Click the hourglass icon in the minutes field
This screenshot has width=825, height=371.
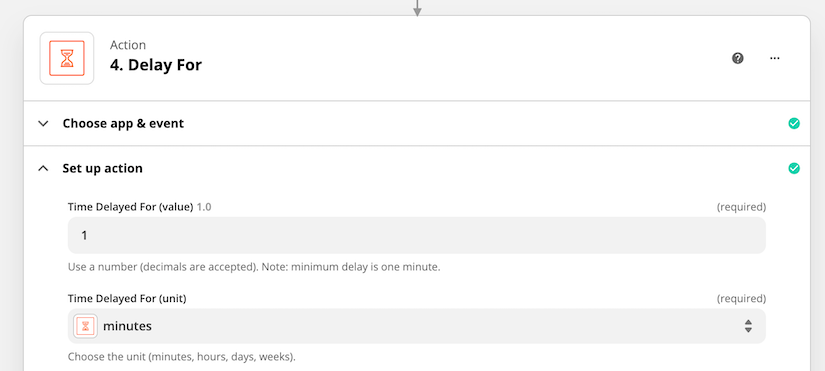coord(85,326)
